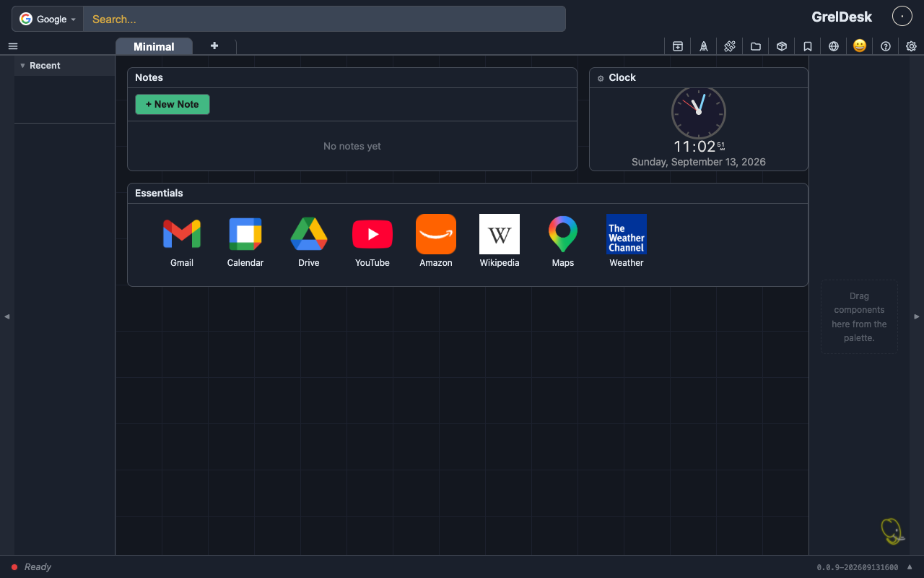Open the hamburger menu icon
924x578 pixels.
13,46
